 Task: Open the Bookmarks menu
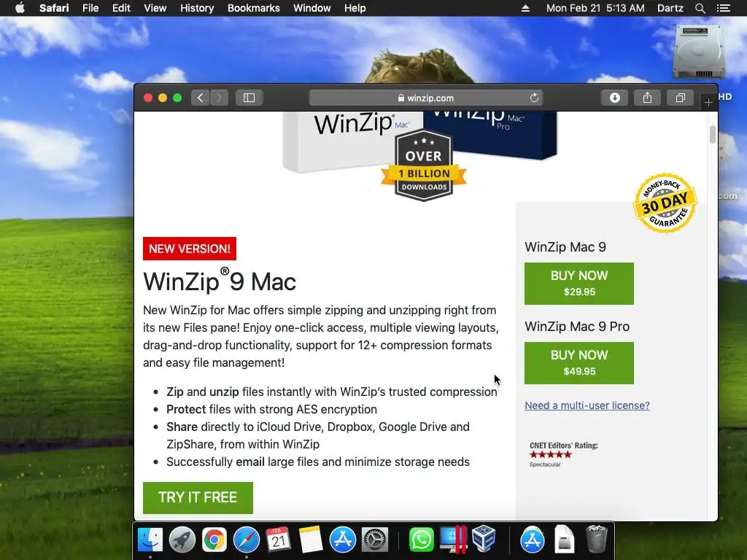point(253,8)
